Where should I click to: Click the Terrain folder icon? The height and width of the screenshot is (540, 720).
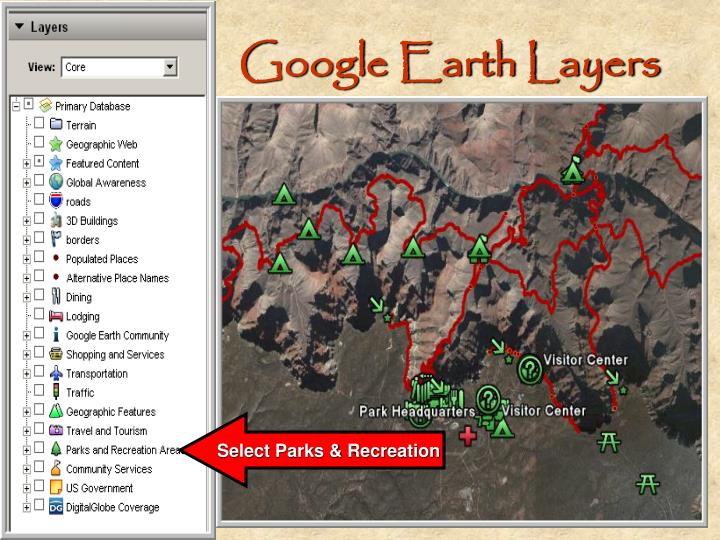click(56, 124)
